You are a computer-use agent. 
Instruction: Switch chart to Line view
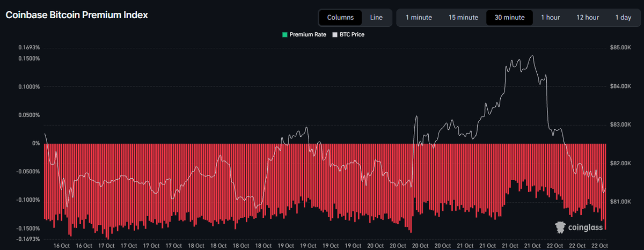[376, 18]
